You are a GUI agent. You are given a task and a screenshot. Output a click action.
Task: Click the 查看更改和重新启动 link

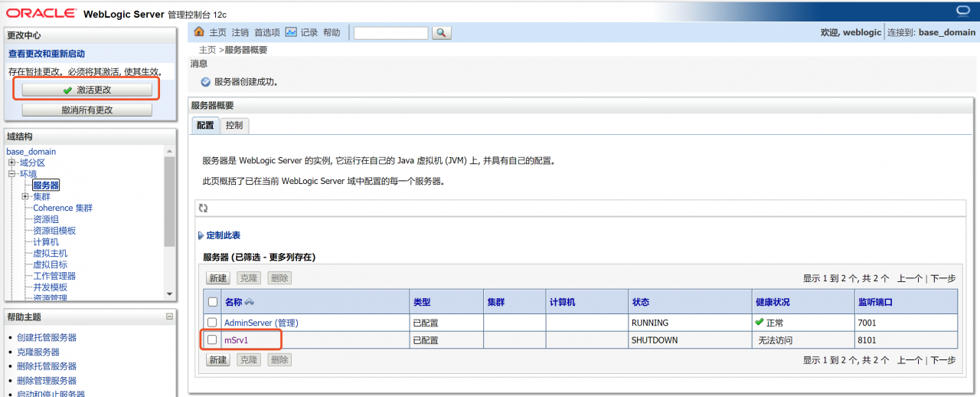(47, 54)
